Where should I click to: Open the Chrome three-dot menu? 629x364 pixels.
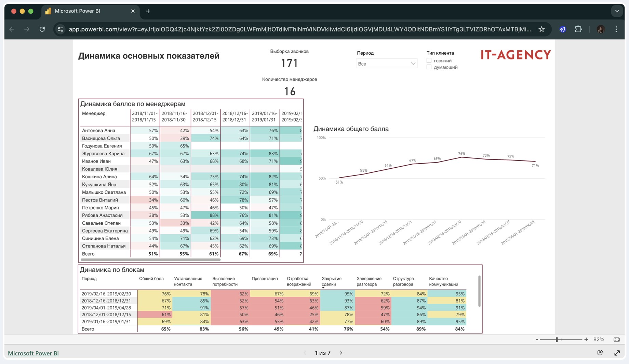616,29
